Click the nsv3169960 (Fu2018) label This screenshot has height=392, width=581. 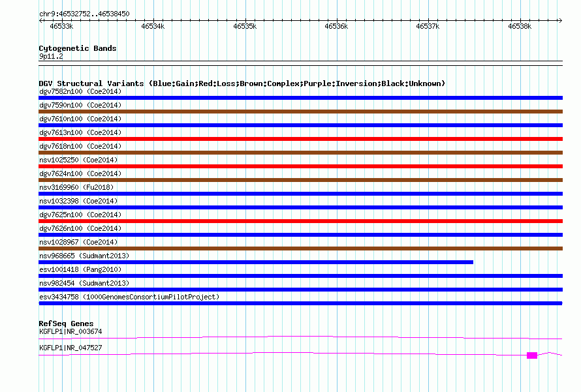tap(76, 187)
